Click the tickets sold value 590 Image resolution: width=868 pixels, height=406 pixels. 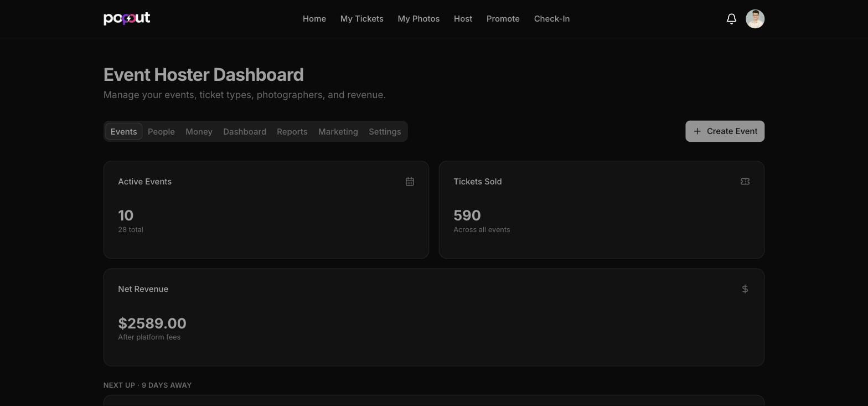pyautogui.click(x=467, y=215)
